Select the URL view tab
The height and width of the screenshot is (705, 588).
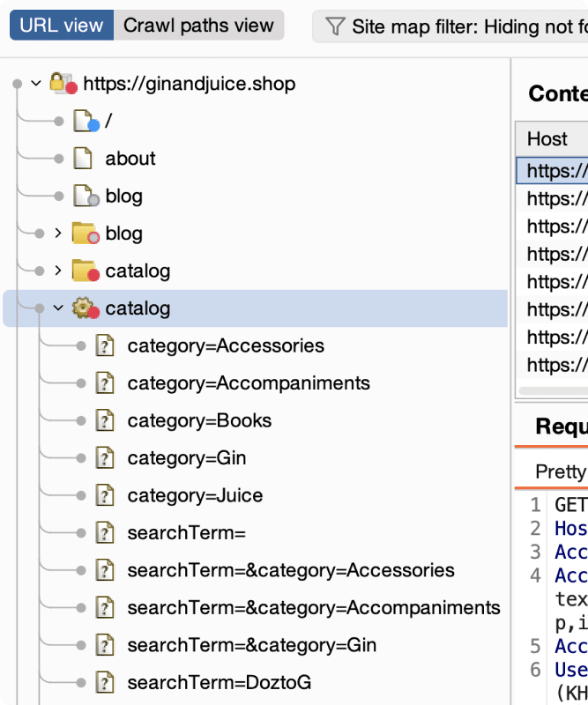[x=62, y=26]
